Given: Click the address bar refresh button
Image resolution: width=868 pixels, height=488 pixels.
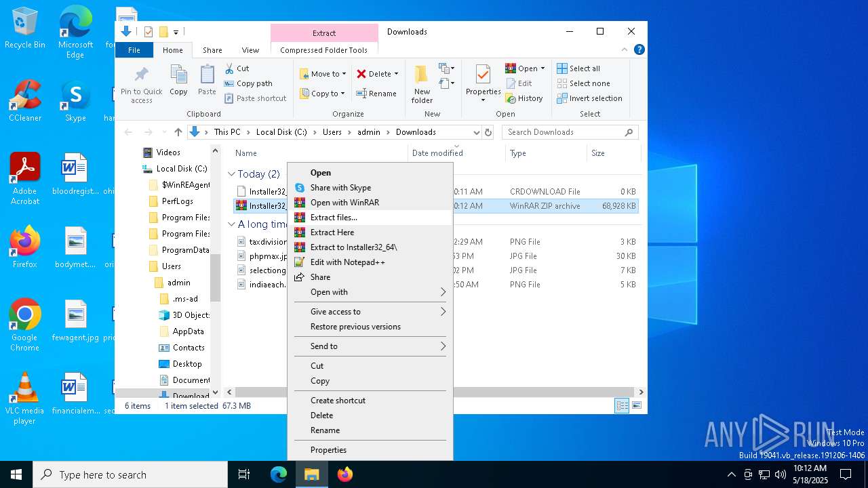Looking at the screenshot, I should [x=488, y=132].
